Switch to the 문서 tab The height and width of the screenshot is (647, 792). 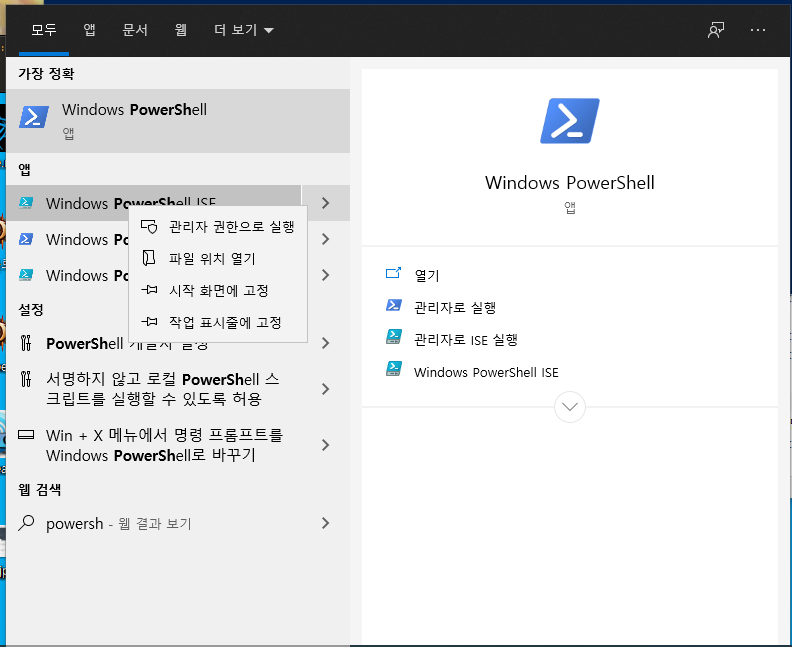point(135,30)
